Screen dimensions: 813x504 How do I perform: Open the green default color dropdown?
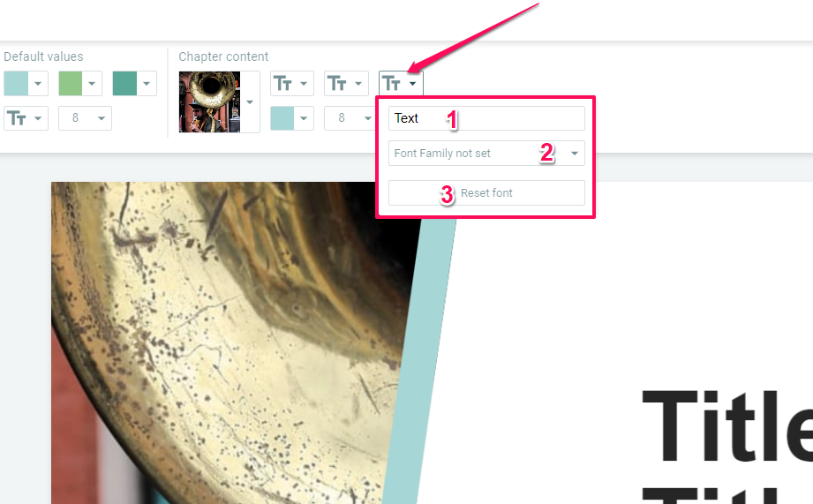point(92,84)
